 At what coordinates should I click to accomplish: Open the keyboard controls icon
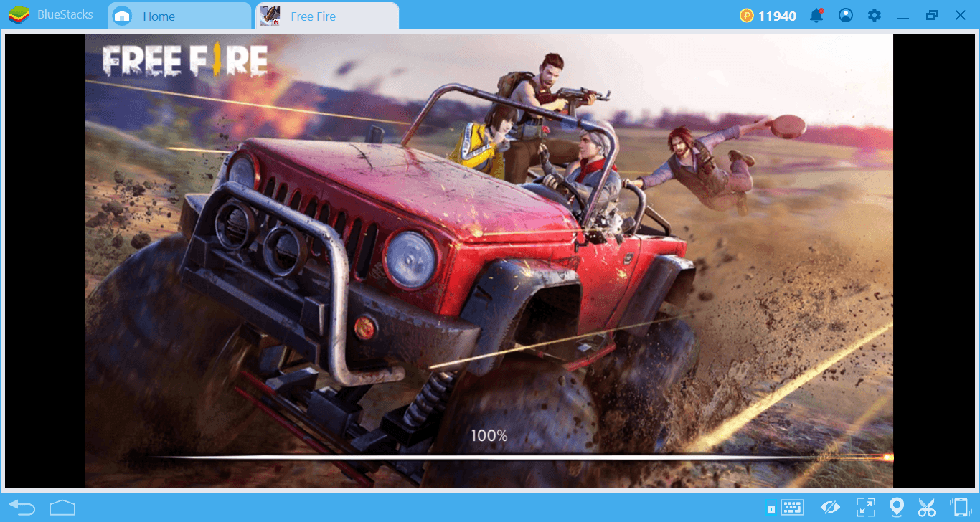pos(793,508)
